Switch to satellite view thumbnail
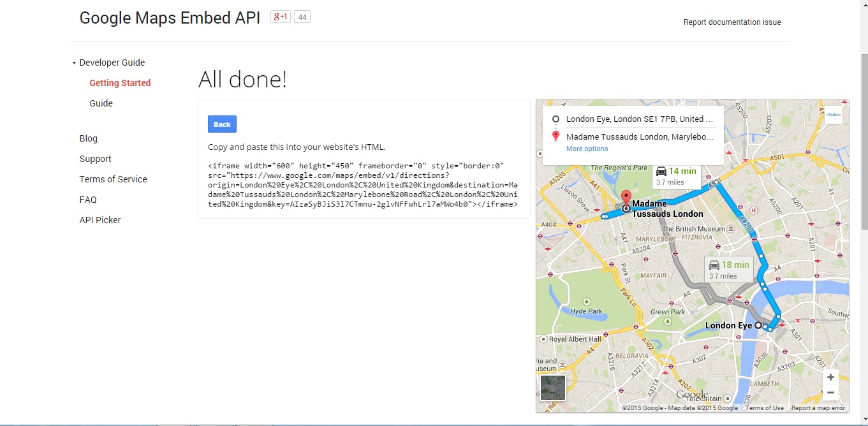Screen dimensions: 868x426 tap(553, 388)
